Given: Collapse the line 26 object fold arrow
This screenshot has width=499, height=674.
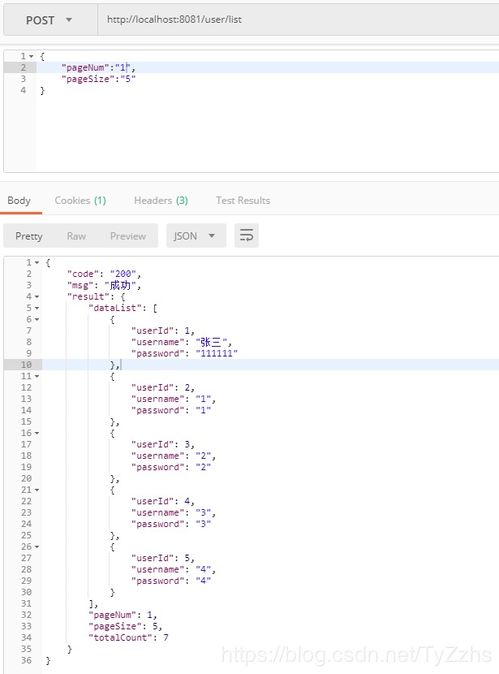Looking at the screenshot, I should click(x=37, y=547).
